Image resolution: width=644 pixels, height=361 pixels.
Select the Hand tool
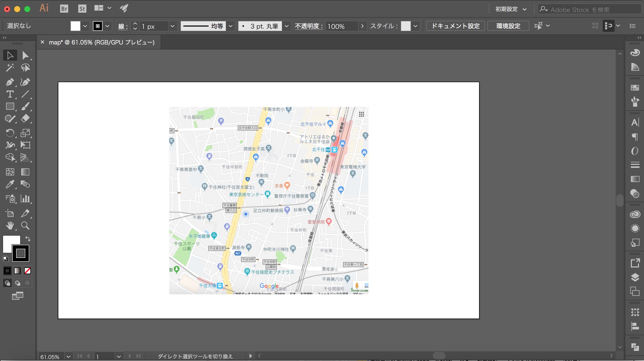[x=10, y=225]
